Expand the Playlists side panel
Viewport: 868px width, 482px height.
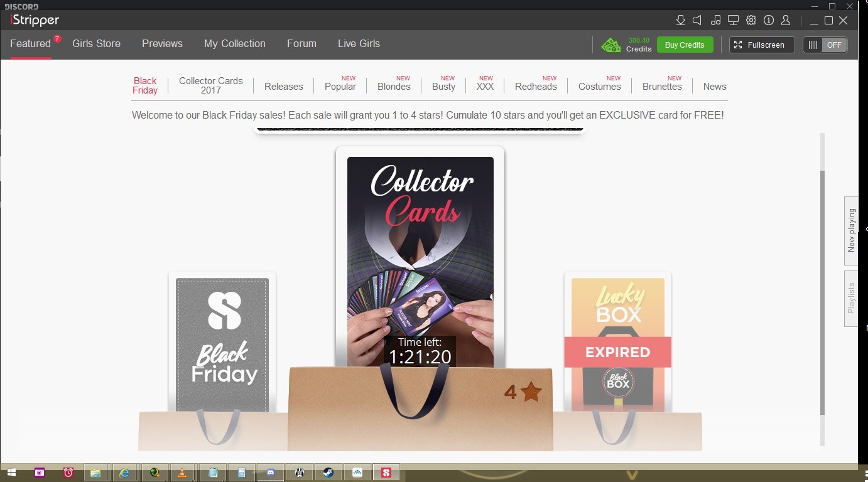pos(851,298)
